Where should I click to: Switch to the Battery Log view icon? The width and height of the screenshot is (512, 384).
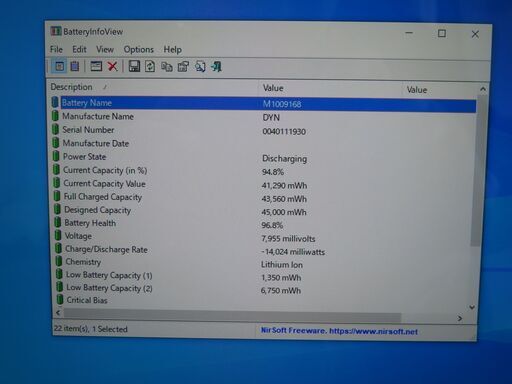coord(75,66)
